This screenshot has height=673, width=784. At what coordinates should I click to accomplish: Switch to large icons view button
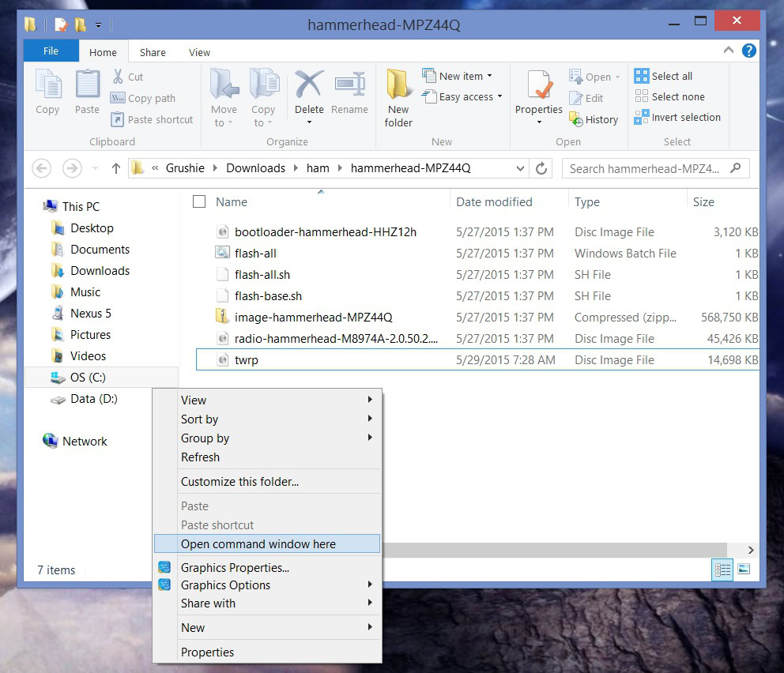[743, 569]
